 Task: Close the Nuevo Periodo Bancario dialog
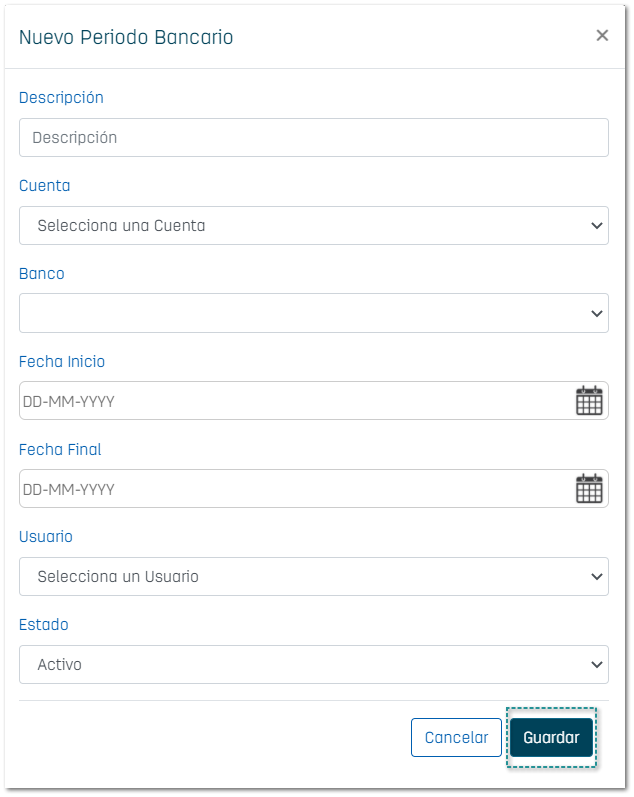tap(602, 36)
